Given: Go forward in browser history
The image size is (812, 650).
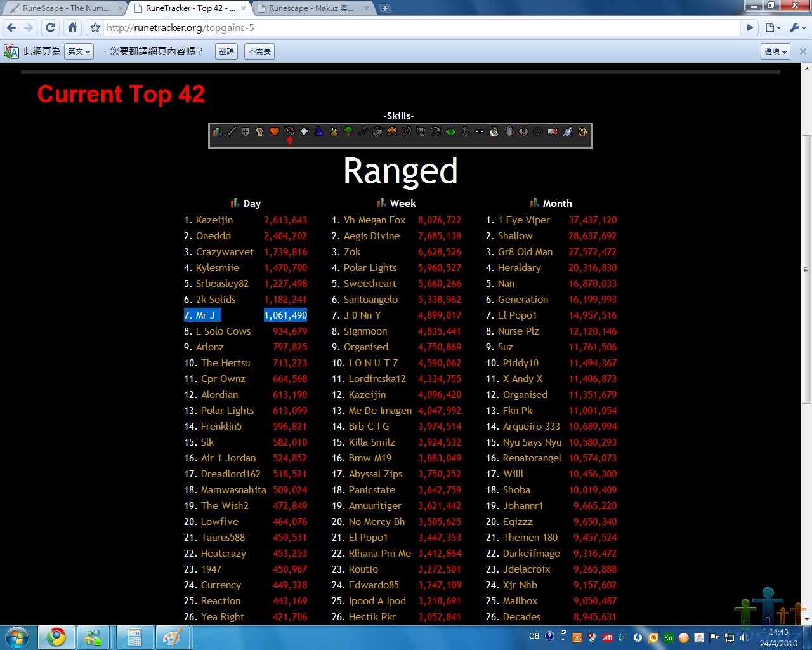Looking at the screenshot, I should 29,28.
